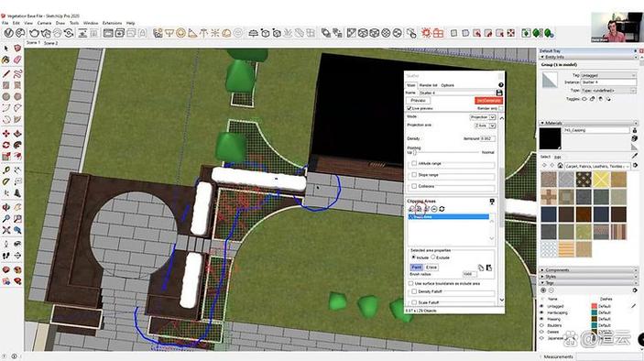Pick the yellow cross-pattern material swatch
Viewport: 644px width, 361px height.
click(x=601, y=180)
